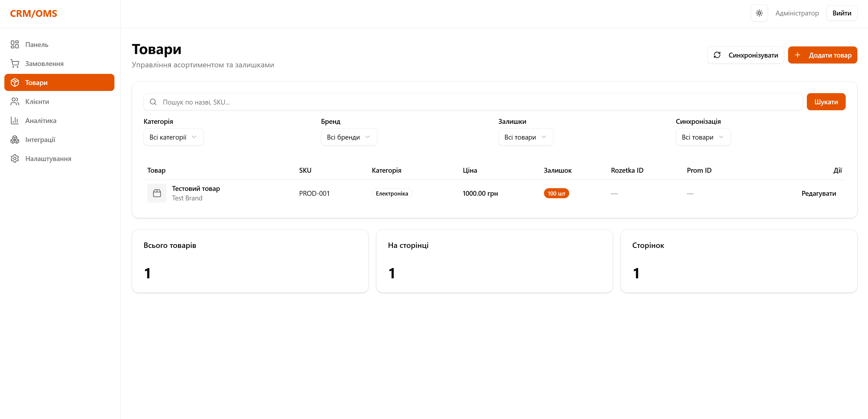Open Інтеграції section in sidebar
Viewport: 868px width, 419px height.
tap(59, 139)
